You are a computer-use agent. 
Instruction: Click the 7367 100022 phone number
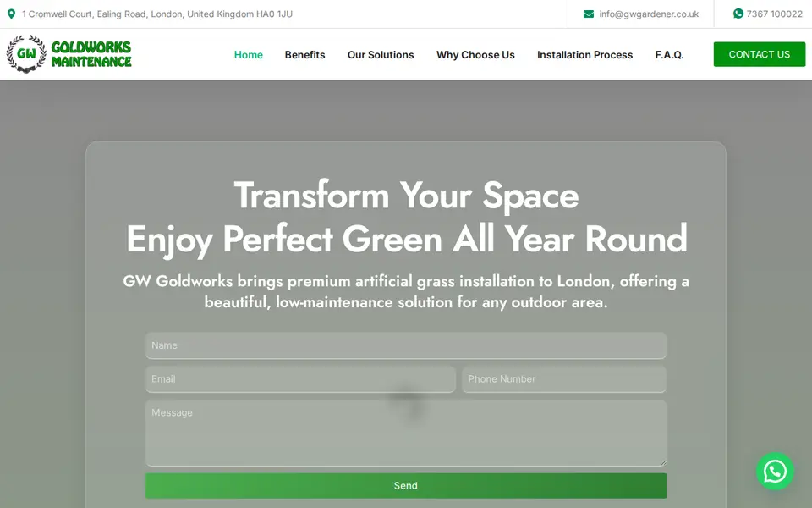774,14
